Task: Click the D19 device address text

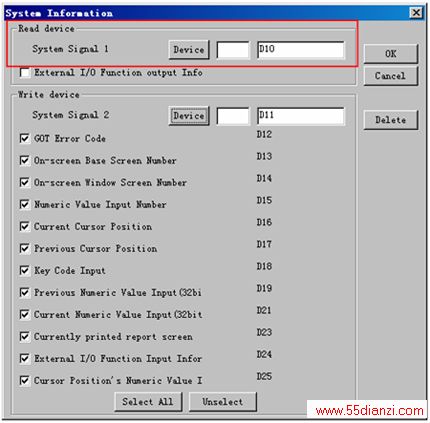Action: [264, 288]
